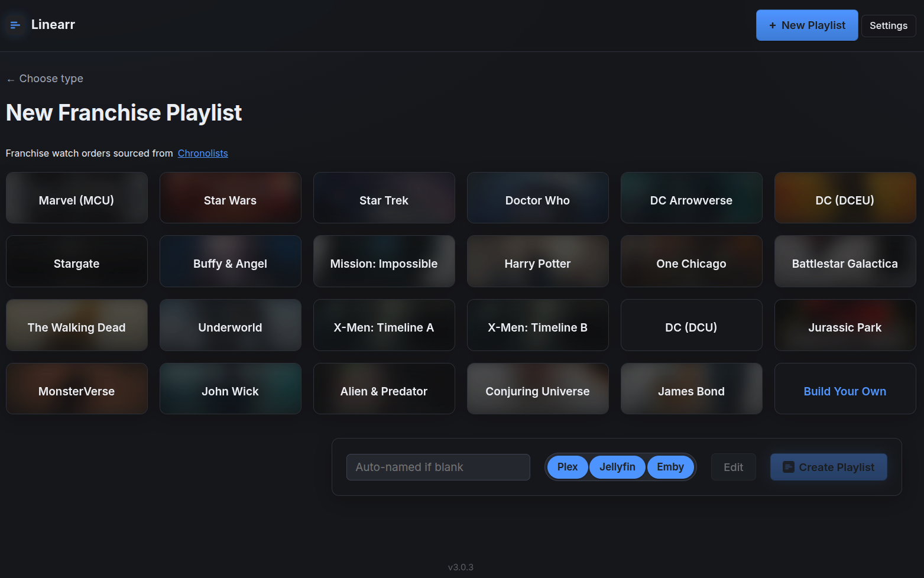Select the Battlestar Galactica card
The height and width of the screenshot is (578, 924).
(x=845, y=261)
